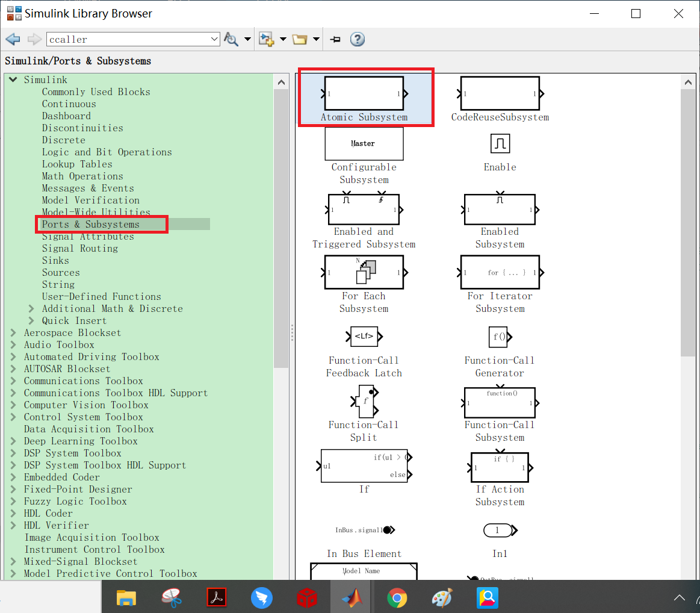Click the stay-on-top pin icon
Viewport: 700px width, 613px height.
point(335,39)
